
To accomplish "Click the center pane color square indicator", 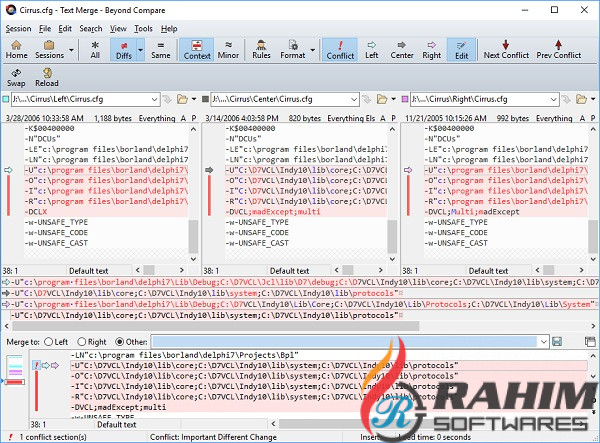I will click(205, 99).
